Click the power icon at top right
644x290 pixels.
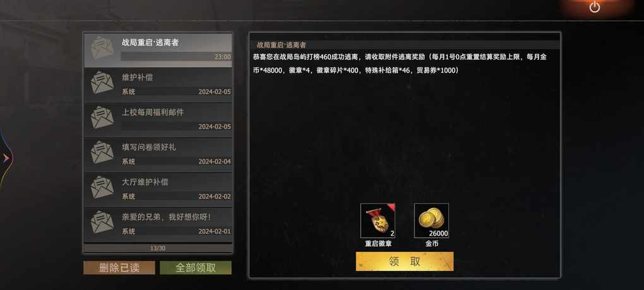tap(594, 6)
